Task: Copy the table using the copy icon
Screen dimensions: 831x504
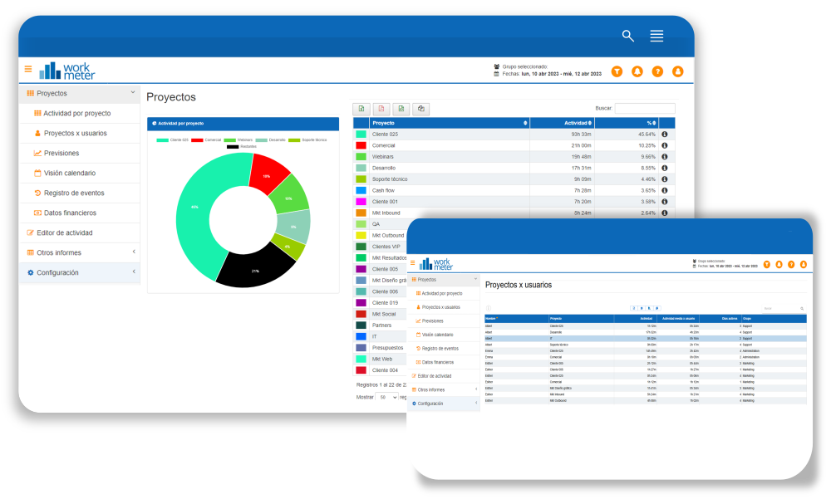Action: coord(420,109)
